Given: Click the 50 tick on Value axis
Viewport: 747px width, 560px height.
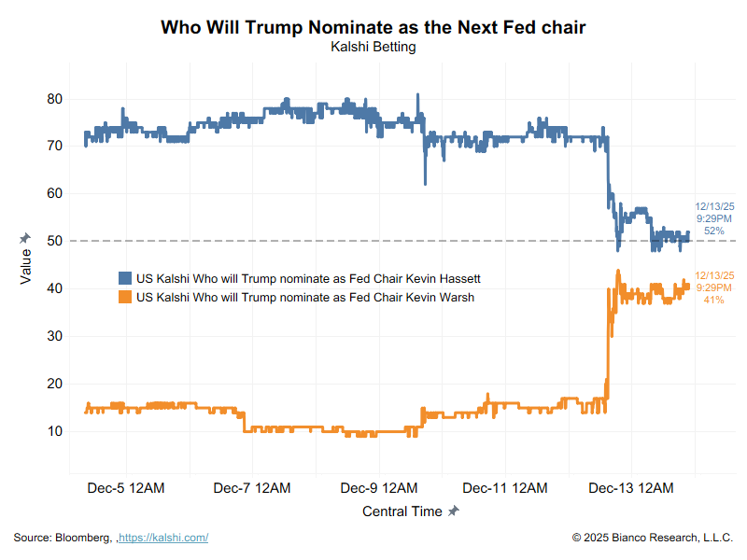Looking at the screenshot, I should 54,241.
